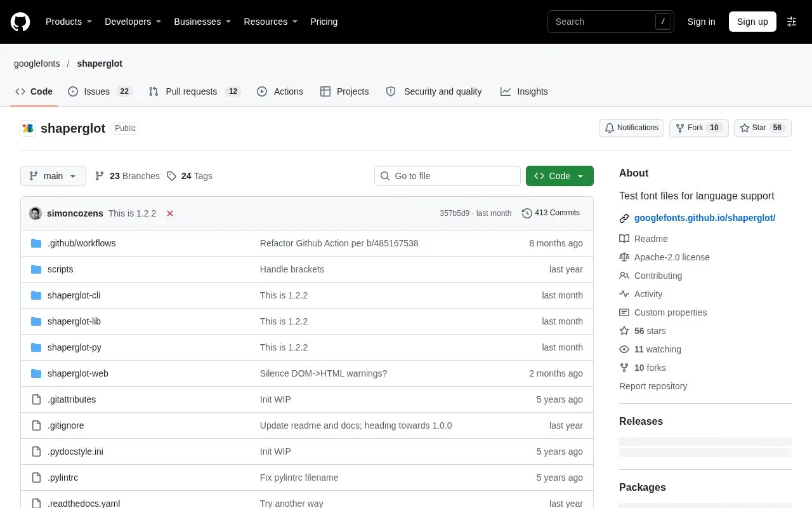The width and height of the screenshot is (812, 508).
Task: Click the scripts folder icon
Action: [x=36, y=269]
